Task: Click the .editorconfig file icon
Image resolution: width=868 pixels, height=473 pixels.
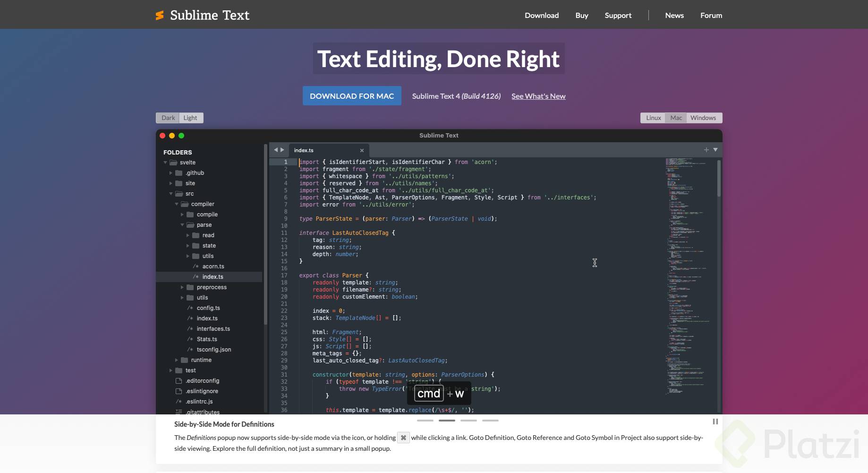Action: (x=179, y=381)
